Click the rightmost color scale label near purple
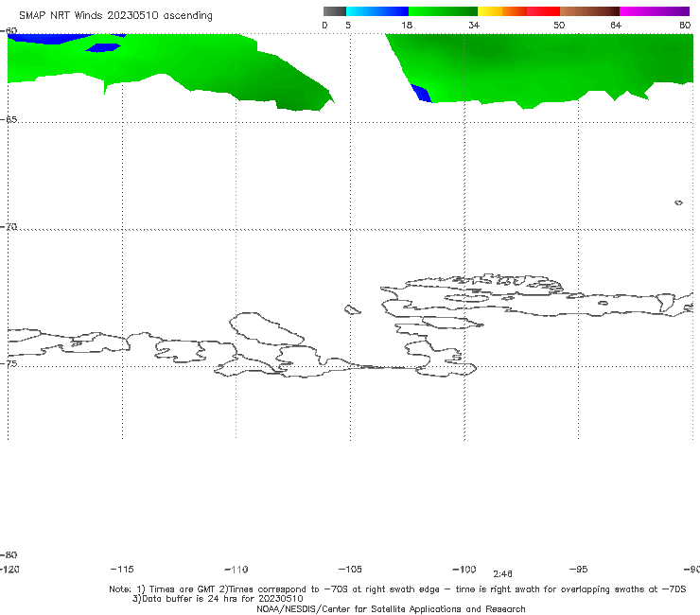The image size is (700, 615). [685, 26]
